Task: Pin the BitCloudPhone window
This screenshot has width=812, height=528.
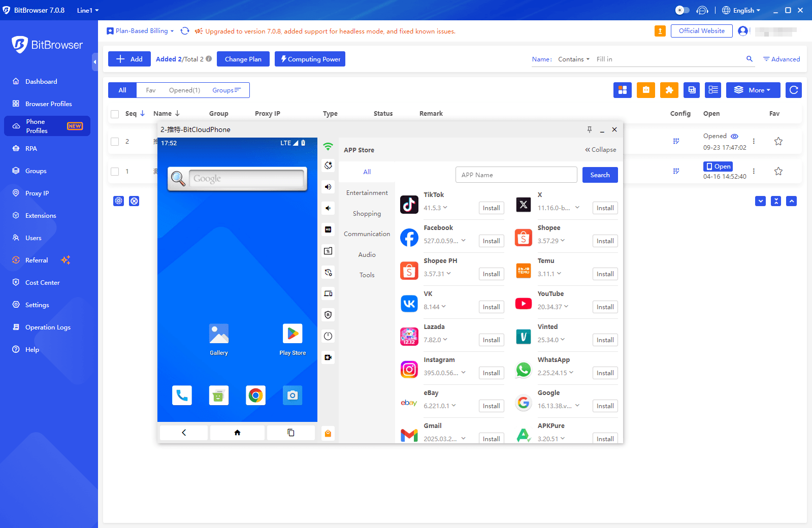Action: click(590, 129)
